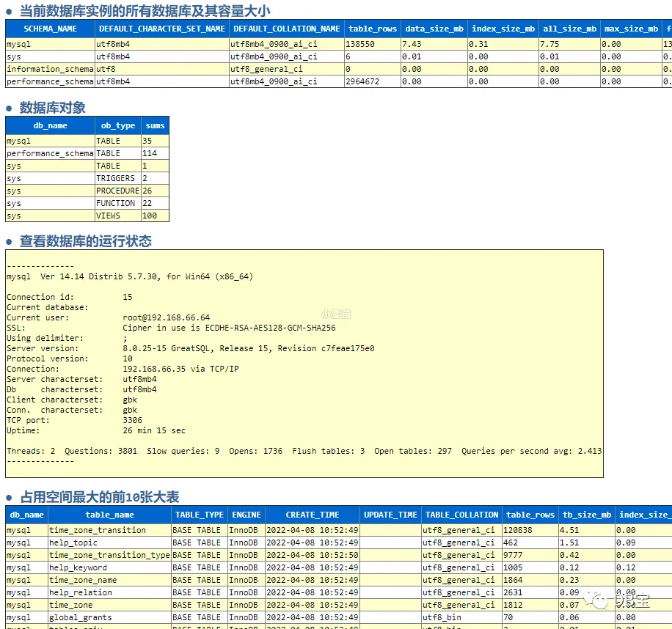Select the CREATE_TIME column header
The height and width of the screenshot is (629, 672).
click(x=313, y=515)
